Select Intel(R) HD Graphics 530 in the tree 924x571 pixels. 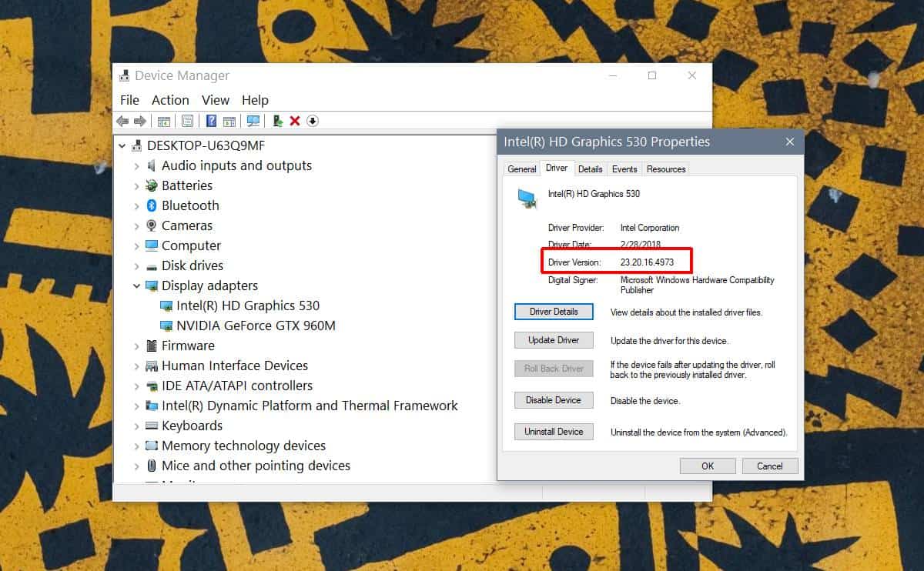[248, 306]
